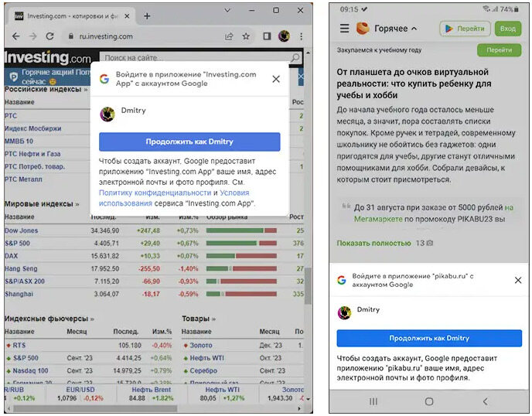The image size is (532, 416).
Task: Click the Investing.com tab
Action: 70,15
